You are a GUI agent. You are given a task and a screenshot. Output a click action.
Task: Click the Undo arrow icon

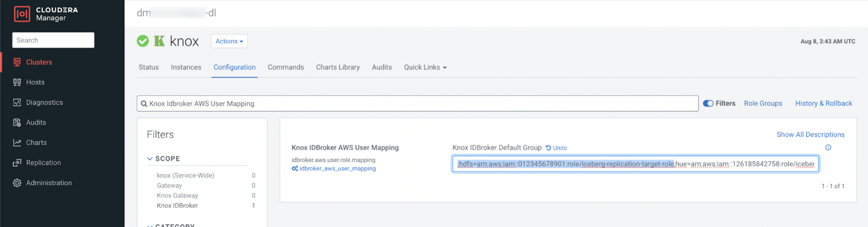point(548,148)
